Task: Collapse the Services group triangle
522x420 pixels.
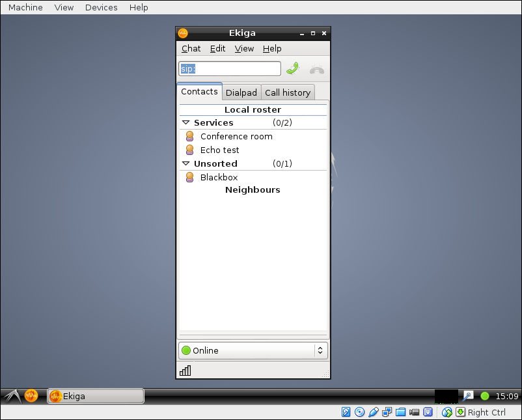Action: [x=185, y=122]
